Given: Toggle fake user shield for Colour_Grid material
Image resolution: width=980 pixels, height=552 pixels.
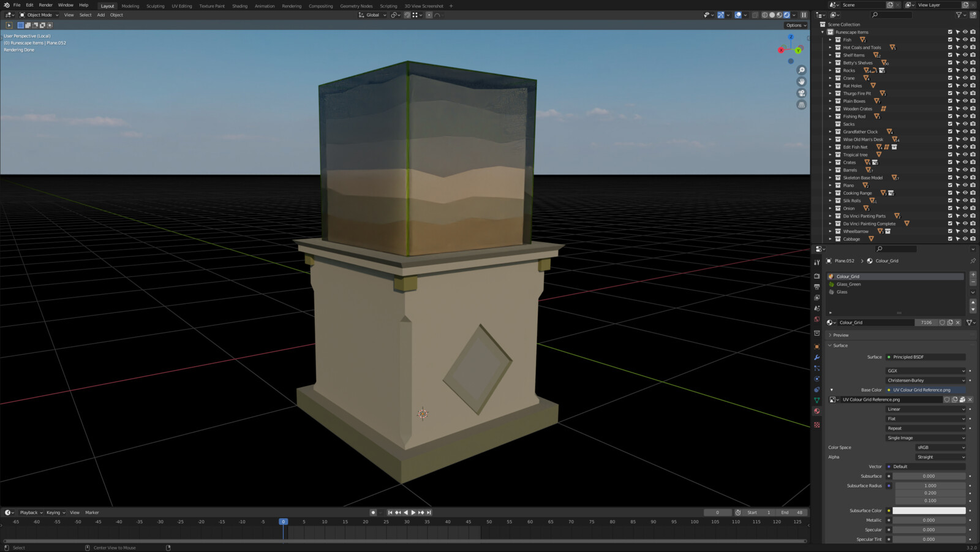Looking at the screenshot, I should click(x=942, y=322).
